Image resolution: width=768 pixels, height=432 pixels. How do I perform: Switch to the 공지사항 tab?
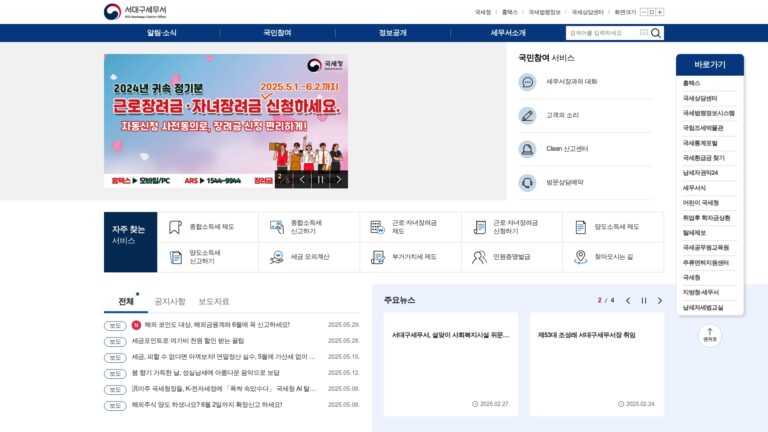(170, 301)
